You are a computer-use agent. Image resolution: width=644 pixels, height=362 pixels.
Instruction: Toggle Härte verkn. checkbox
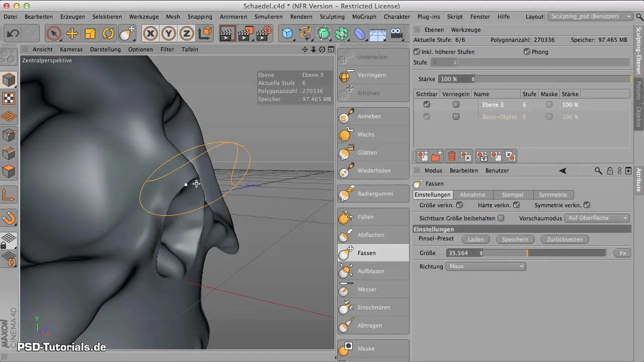pos(516,205)
